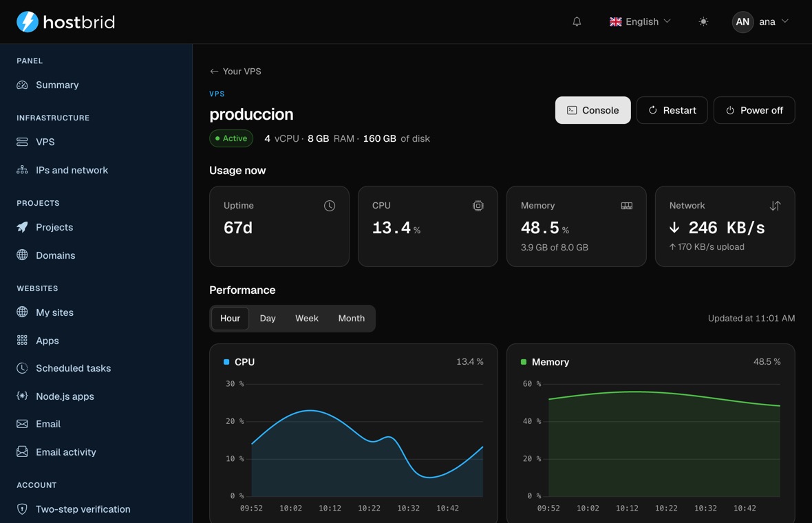The width and height of the screenshot is (812, 523).
Task: Click the Node.js apps braces icon
Action: pyautogui.click(x=22, y=396)
